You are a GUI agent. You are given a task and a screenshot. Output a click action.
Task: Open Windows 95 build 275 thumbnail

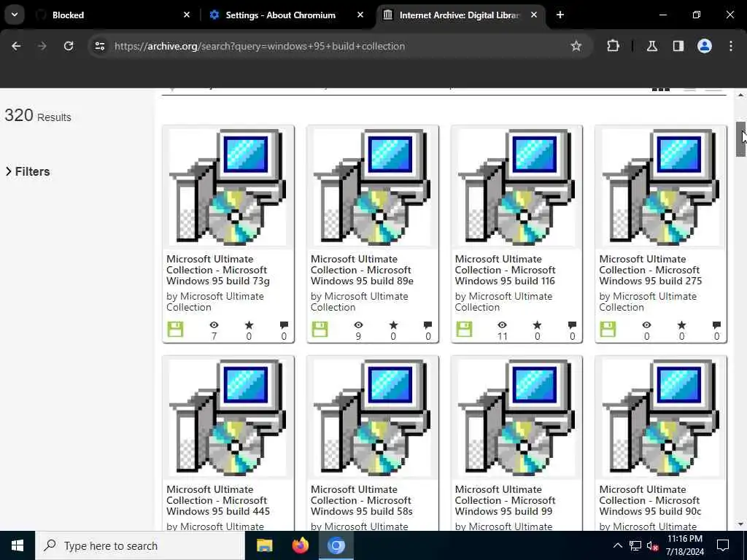(x=661, y=187)
